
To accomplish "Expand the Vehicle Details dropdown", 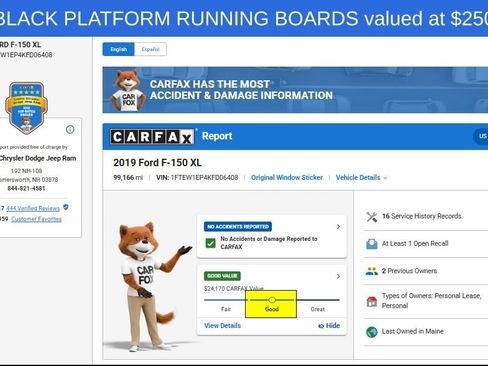I will coord(361,178).
